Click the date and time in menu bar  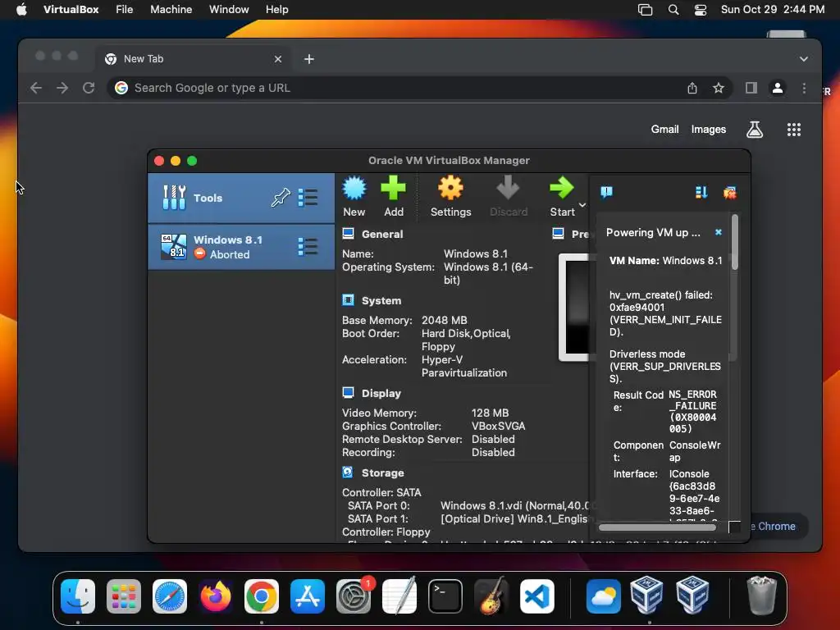(x=772, y=9)
